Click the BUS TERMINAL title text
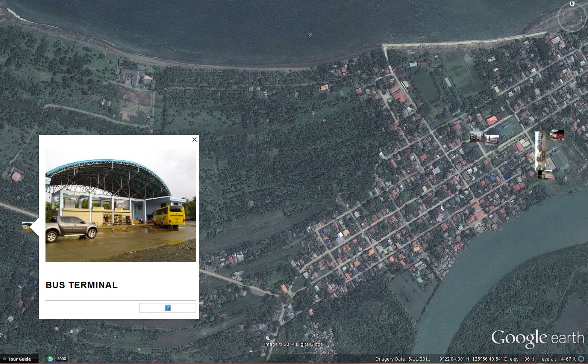This screenshot has width=588, height=364. click(82, 285)
